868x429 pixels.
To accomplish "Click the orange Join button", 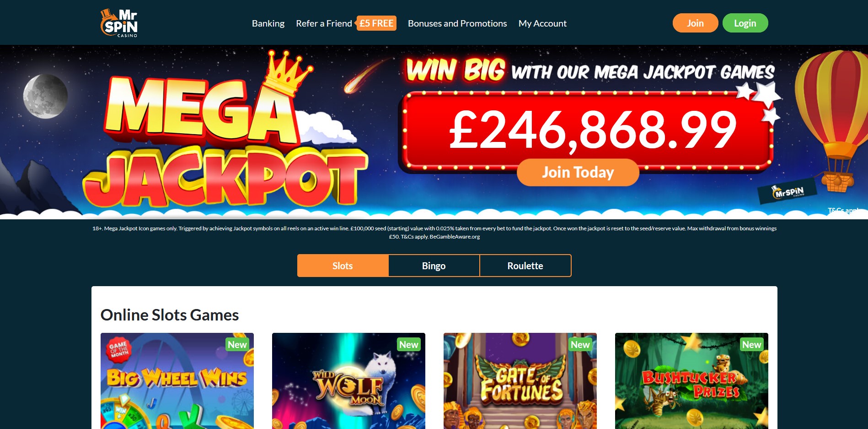I will tap(695, 23).
